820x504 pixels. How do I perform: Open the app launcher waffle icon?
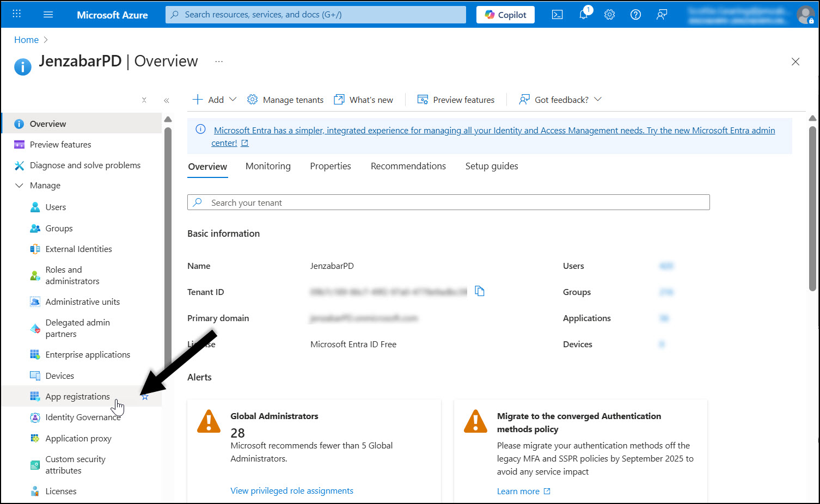coord(16,14)
